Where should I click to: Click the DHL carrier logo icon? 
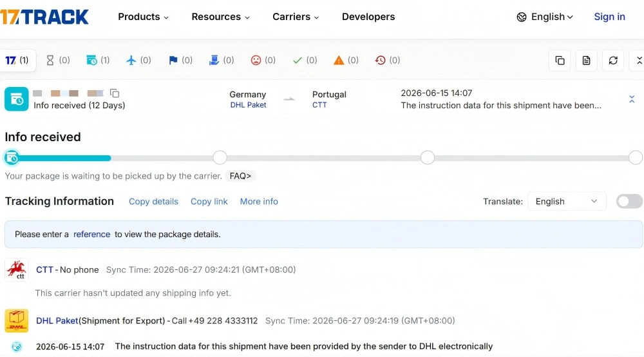(17, 321)
